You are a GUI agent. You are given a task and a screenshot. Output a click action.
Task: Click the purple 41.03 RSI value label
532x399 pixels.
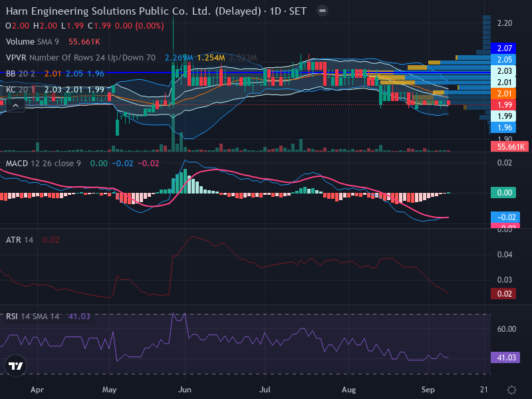click(505, 358)
